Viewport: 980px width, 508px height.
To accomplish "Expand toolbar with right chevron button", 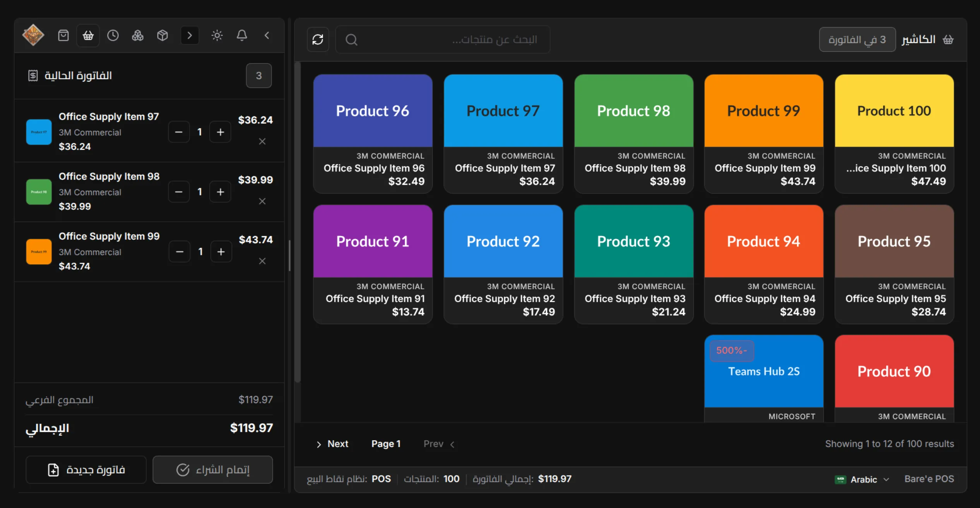I will pyautogui.click(x=190, y=36).
